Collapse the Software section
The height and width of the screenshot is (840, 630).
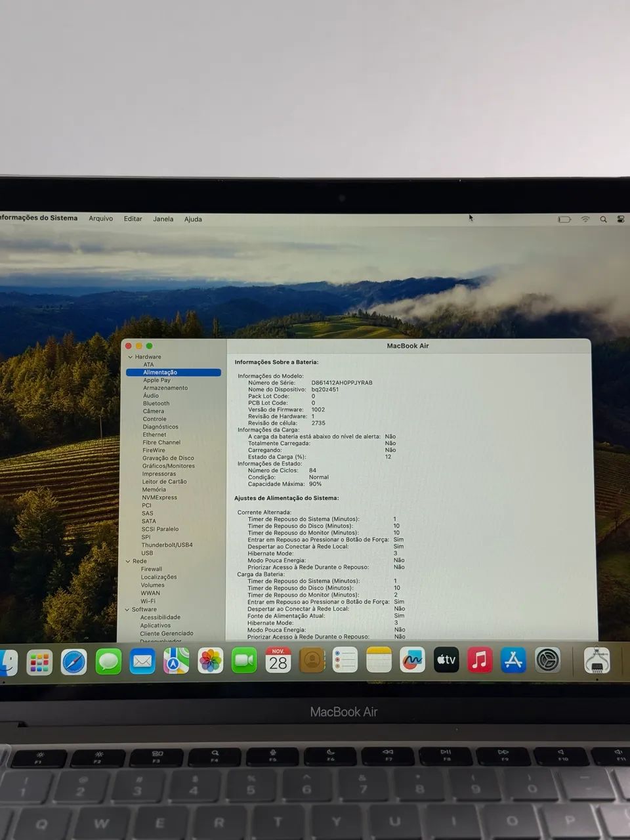127,609
